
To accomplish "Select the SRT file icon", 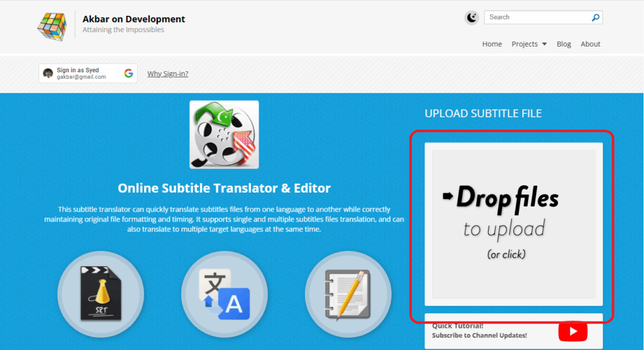I will [101, 294].
